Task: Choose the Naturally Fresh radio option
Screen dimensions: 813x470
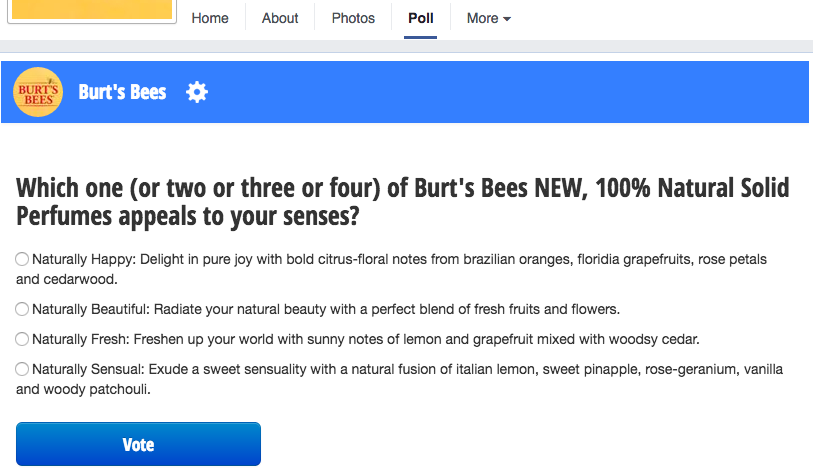Action: point(22,339)
